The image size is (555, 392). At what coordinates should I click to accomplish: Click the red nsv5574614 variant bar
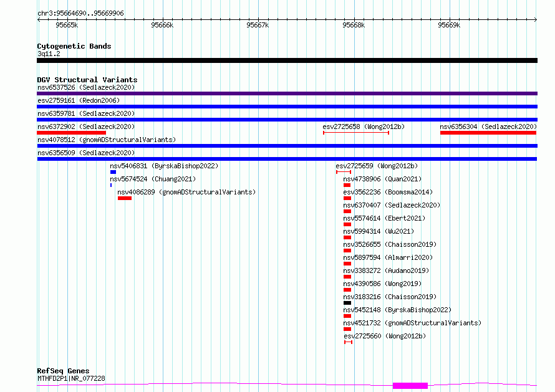pyautogui.click(x=347, y=224)
